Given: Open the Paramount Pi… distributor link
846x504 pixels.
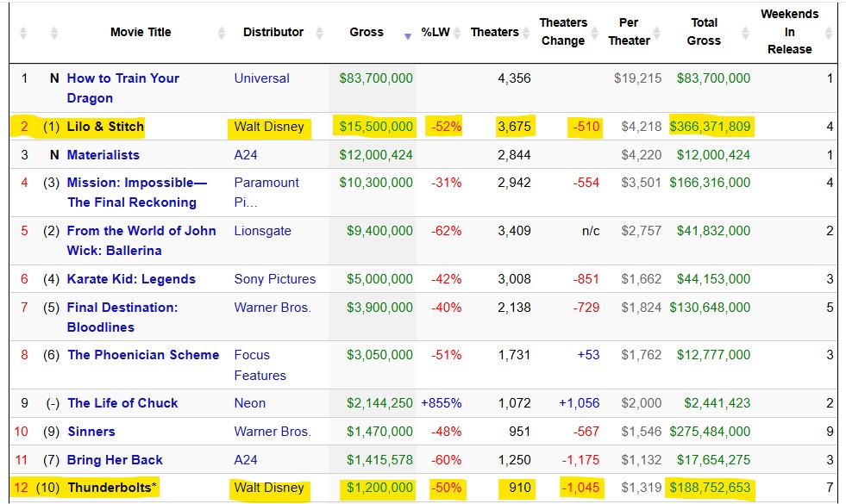Looking at the screenshot, I should [x=266, y=192].
